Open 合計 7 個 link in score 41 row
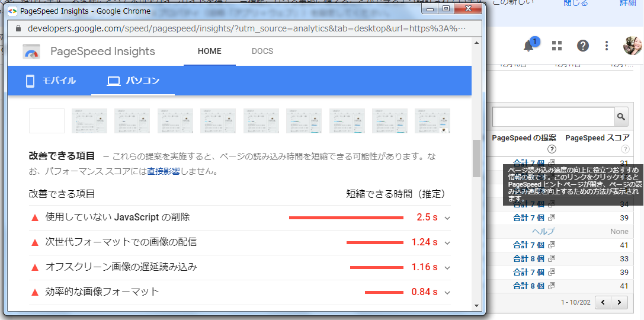This screenshot has width=644, height=320. 529,245
